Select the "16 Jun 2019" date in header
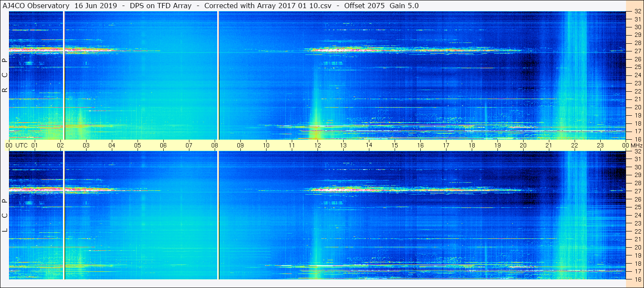 (x=95, y=6)
